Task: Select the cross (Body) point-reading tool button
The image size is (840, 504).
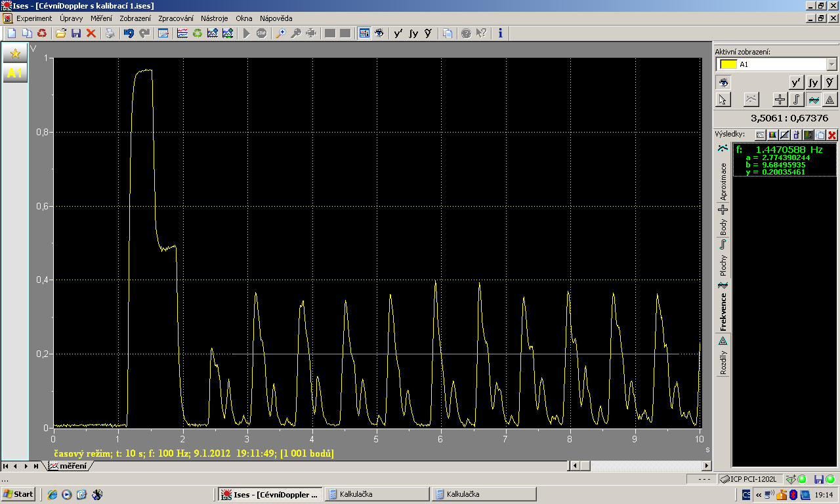Action: point(780,99)
